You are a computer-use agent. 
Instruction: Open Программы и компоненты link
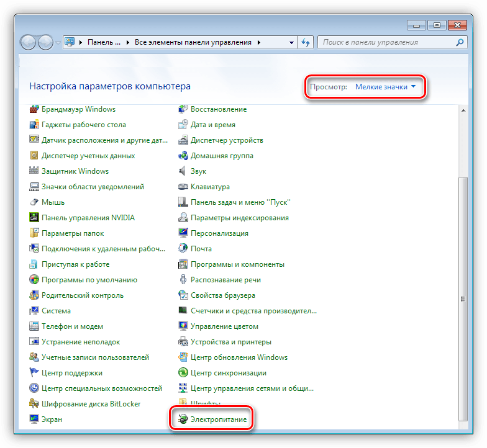pyautogui.click(x=237, y=264)
